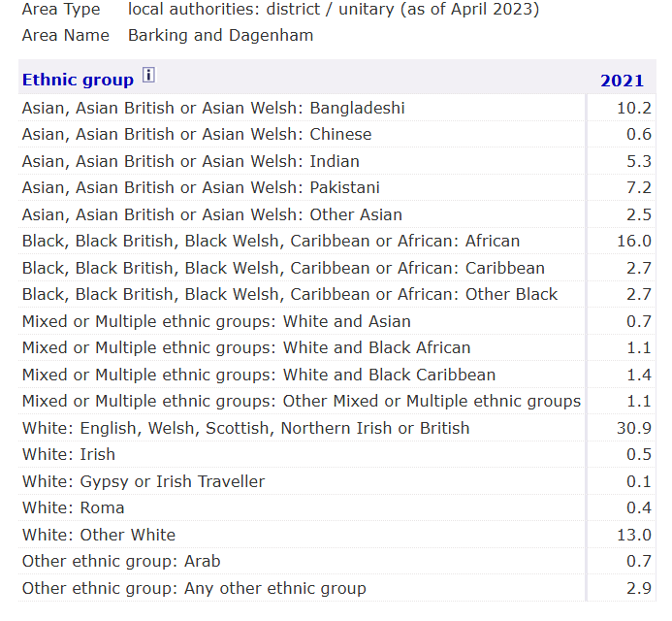672x621 pixels.
Task: Select the Bangladeshi ethnic group row label
Action: click(213, 108)
